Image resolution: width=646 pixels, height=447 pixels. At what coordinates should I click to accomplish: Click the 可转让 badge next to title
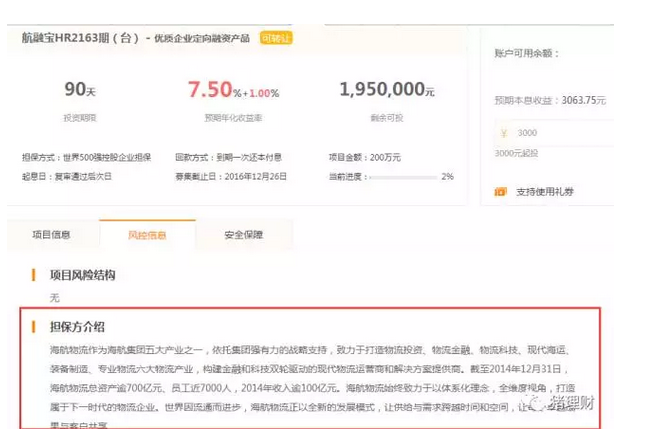[x=276, y=38]
